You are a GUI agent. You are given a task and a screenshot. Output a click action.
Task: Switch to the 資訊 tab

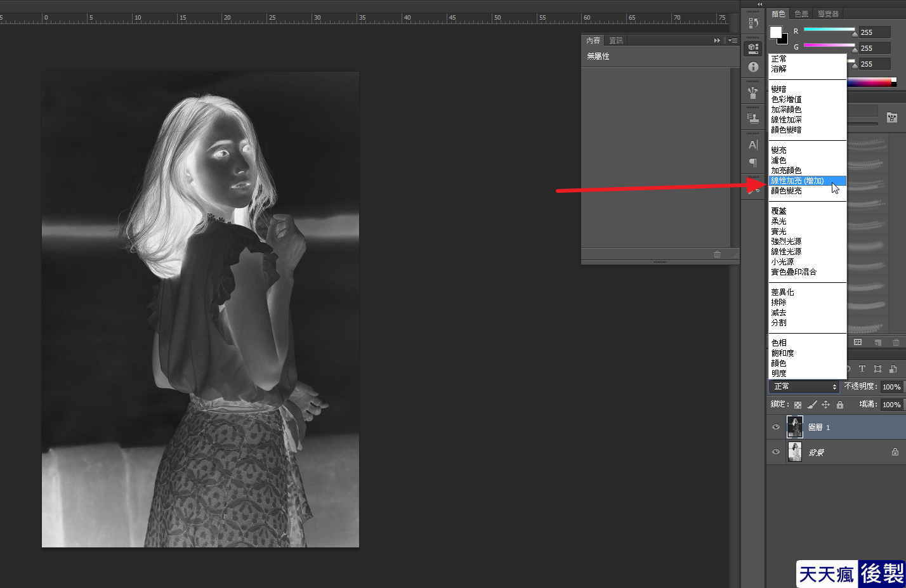[616, 41]
